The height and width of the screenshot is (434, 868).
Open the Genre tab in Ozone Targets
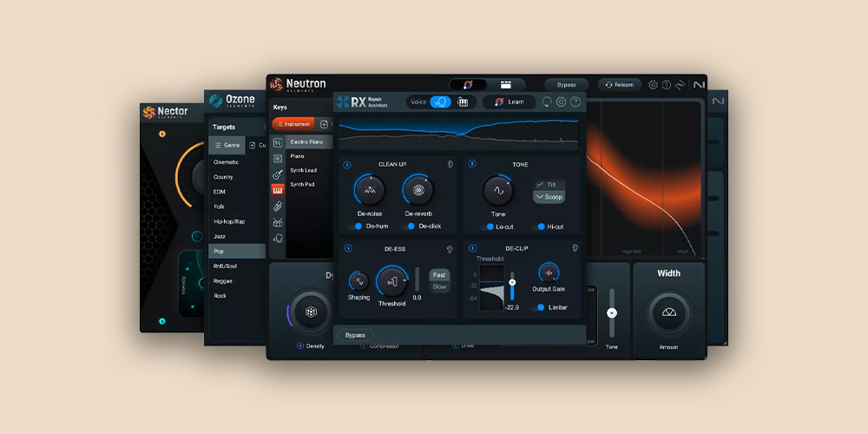pos(227,145)
